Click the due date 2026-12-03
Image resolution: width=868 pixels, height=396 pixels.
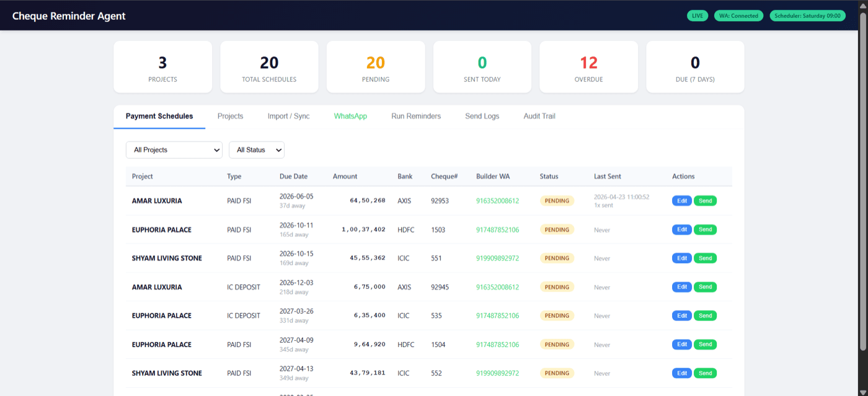(x=296, y=282)
